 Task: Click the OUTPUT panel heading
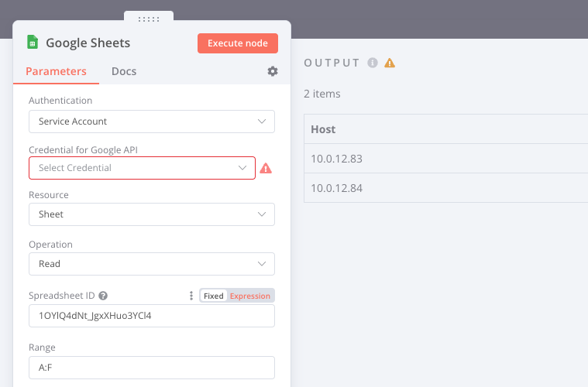pos(332,63)
